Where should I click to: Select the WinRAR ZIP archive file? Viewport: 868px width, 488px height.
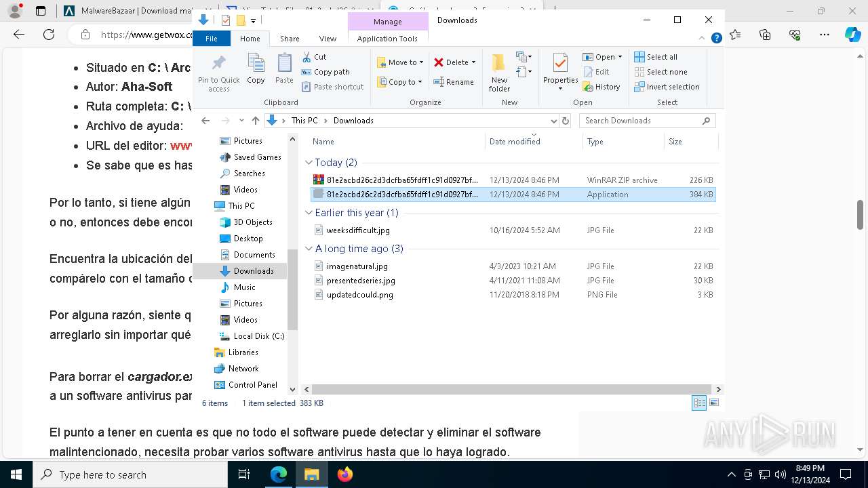click(513, 180)
